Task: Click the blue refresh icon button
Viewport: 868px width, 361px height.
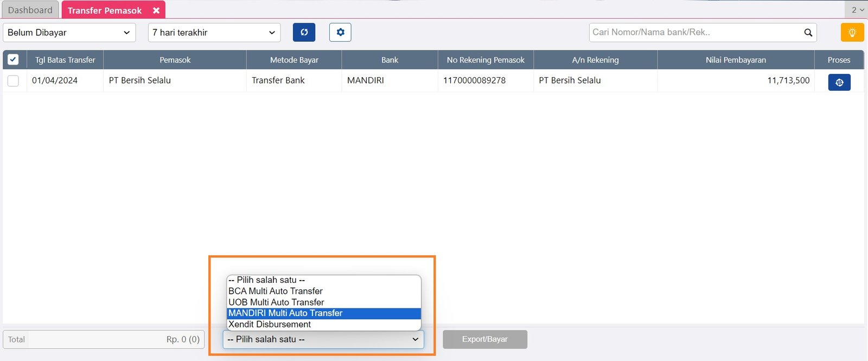Action: 304,33
